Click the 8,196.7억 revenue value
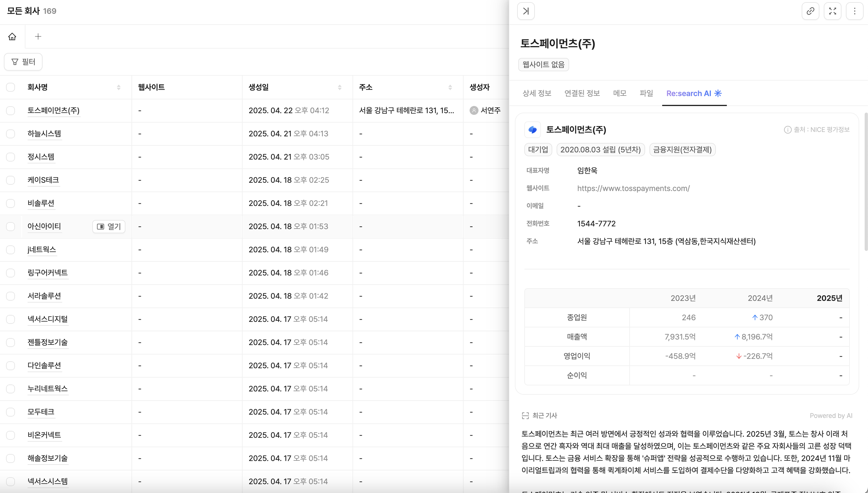The image size is (868, 493). [x=757, y=337]
